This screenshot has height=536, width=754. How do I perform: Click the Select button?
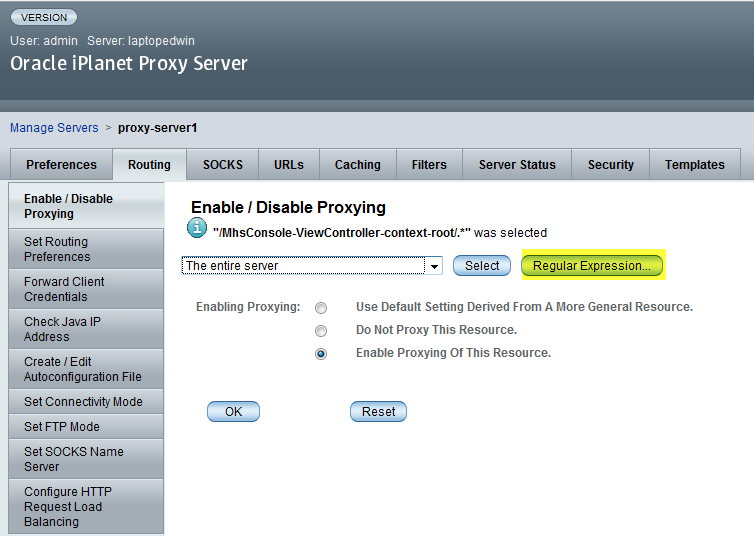tap(482, 265)
